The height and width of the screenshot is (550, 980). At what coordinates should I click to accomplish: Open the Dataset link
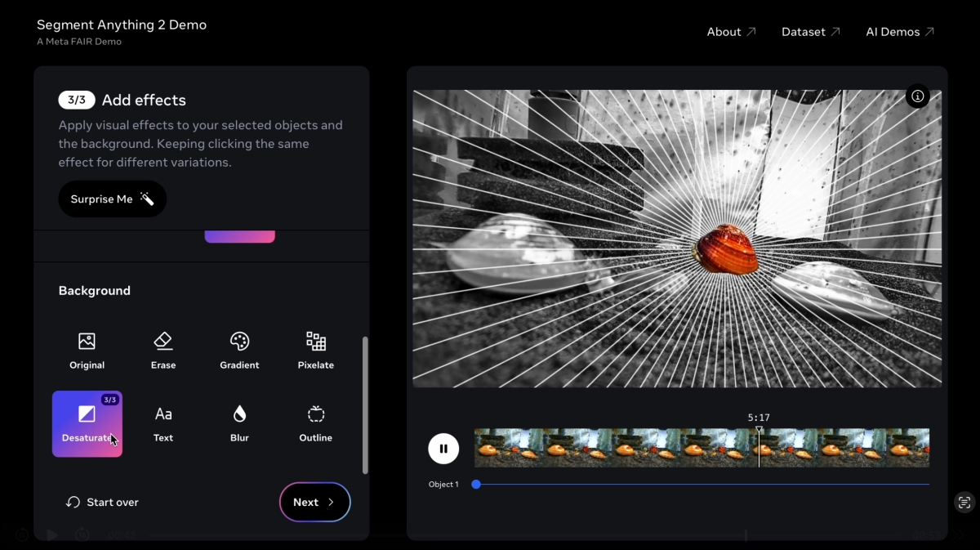pos(810,32)
